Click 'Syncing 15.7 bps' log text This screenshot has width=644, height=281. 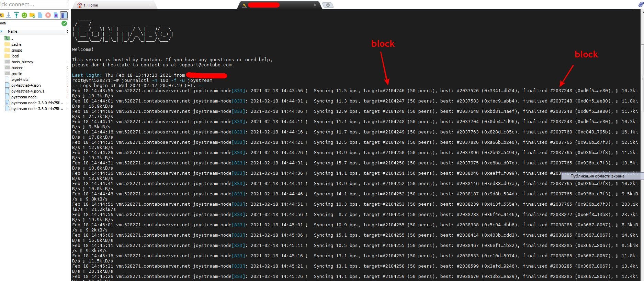coord(336,163)
